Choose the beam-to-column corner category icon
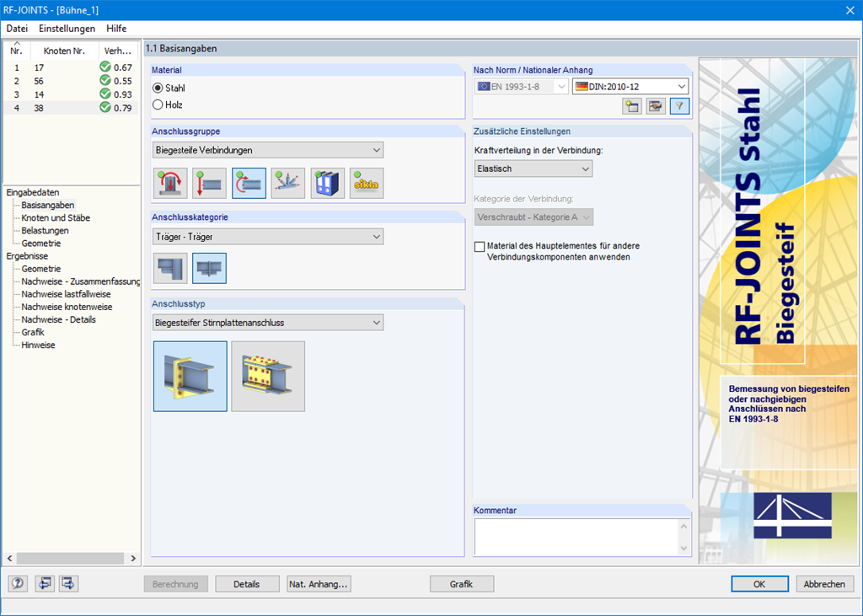Screen dimensions: 863x616 click(170, 268)
